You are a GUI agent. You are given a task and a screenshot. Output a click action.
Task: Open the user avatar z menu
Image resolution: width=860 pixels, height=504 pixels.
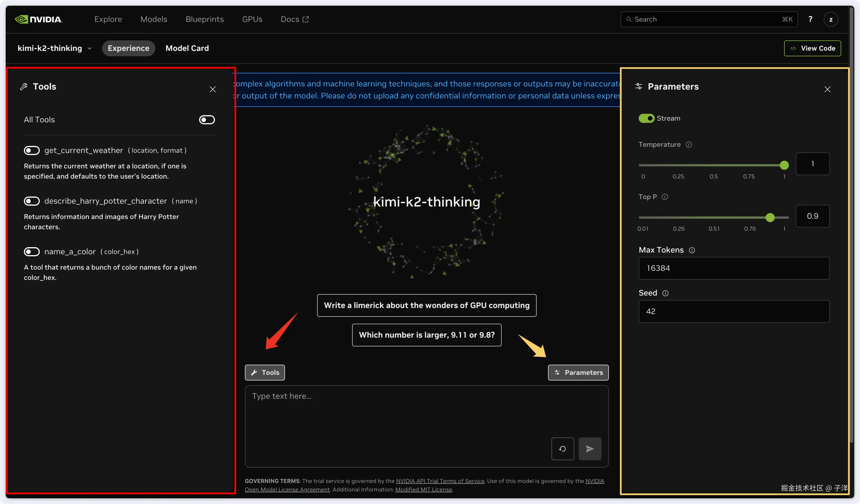point(831,19)
